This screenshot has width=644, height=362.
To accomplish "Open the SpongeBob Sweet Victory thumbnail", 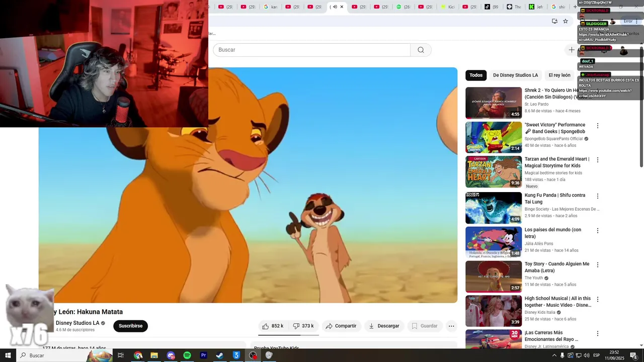I will tap(494, 137).
